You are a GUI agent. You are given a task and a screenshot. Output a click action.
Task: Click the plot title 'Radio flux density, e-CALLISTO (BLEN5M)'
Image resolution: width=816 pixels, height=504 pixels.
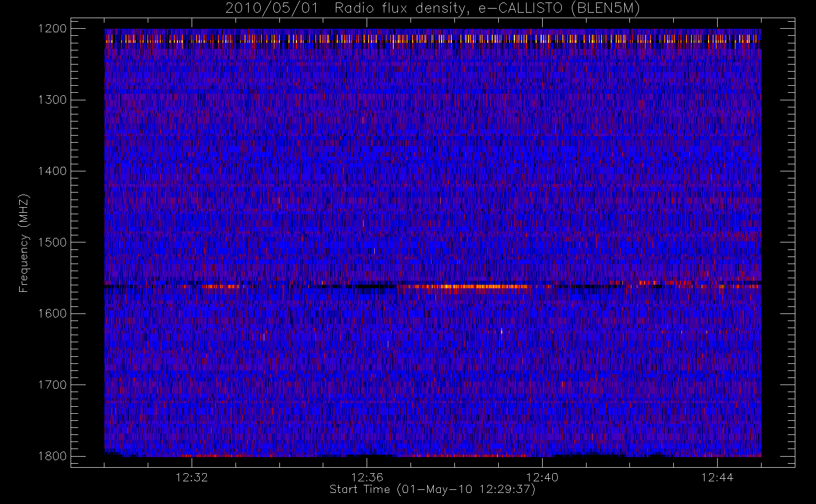coord(487,9)
